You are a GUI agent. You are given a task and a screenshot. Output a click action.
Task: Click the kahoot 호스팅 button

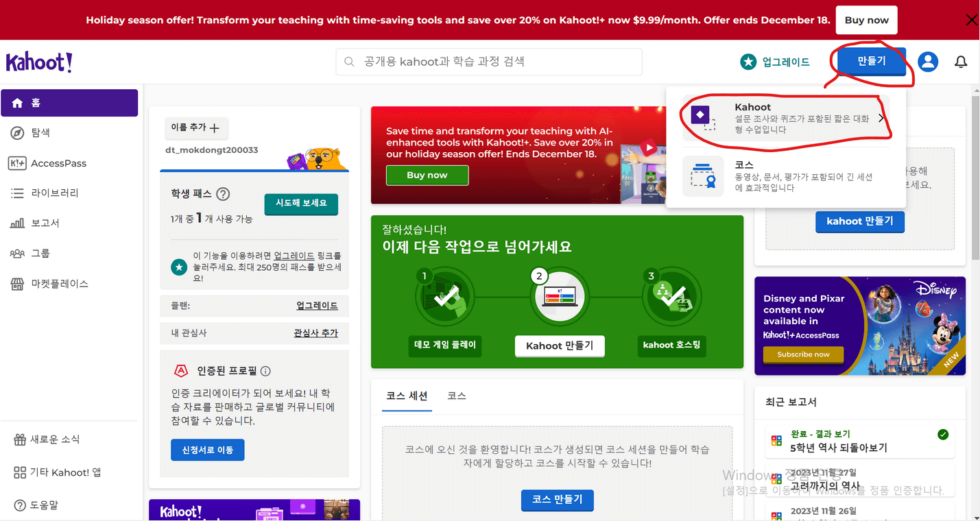click(x=672, y=346)
